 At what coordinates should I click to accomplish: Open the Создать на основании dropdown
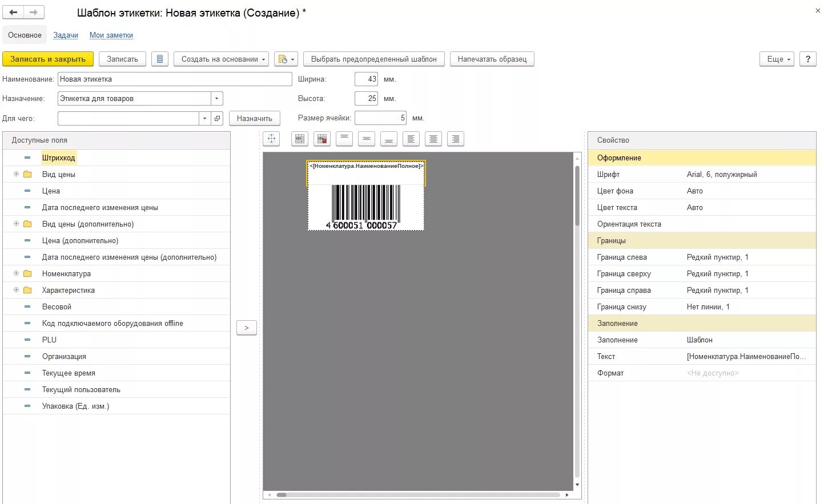point(222,59)
